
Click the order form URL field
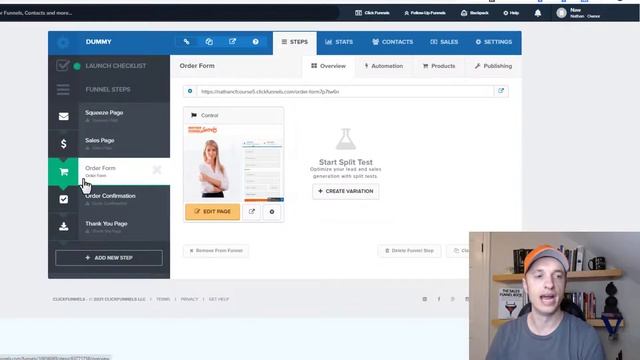coord(345,91)
